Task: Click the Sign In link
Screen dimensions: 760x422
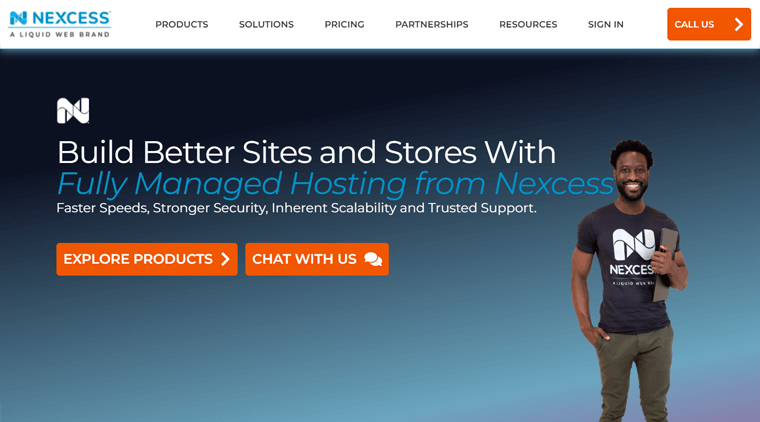Action: pyautogui.click(x=606, y=24)
